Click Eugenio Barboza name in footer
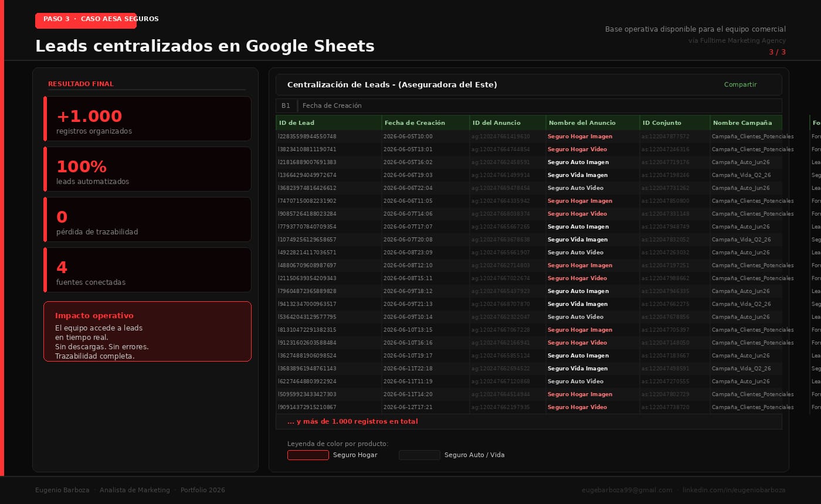 click(x=62, y=490)
